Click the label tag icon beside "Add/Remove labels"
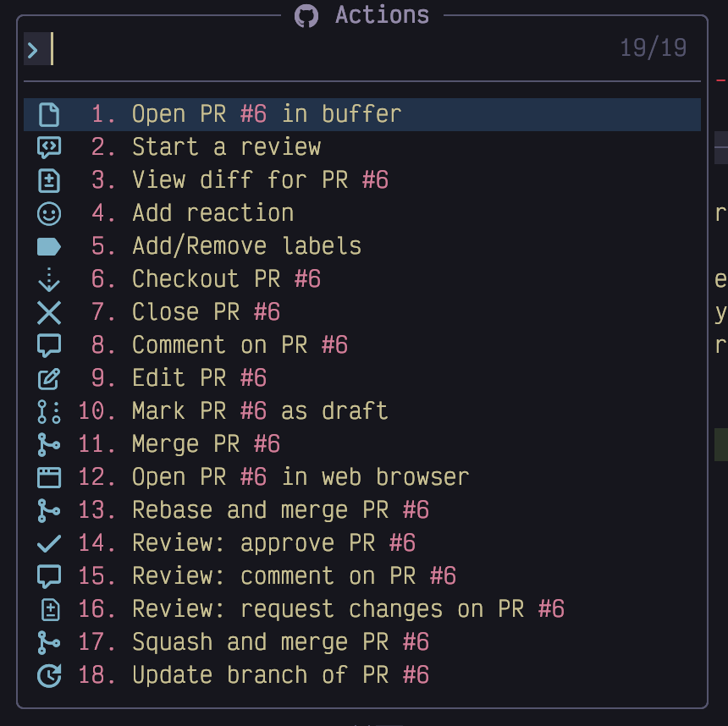The height and width of the screenshot is (726, 728). coord(48,245)
